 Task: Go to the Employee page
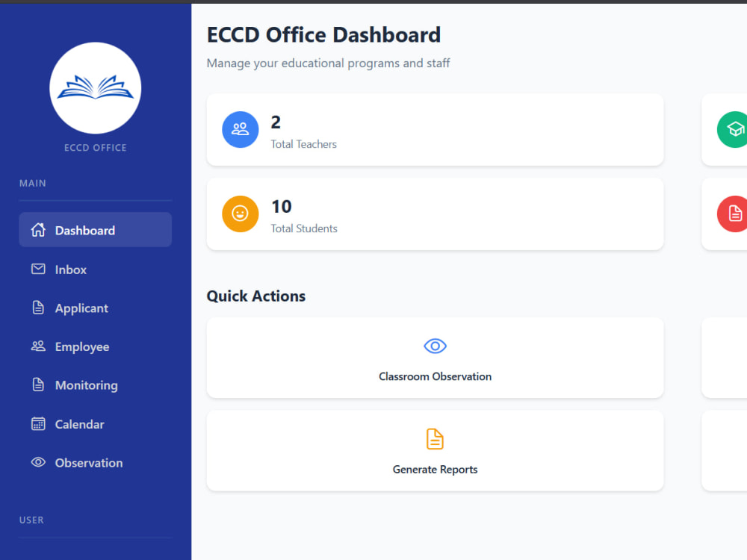pos(96,346)
